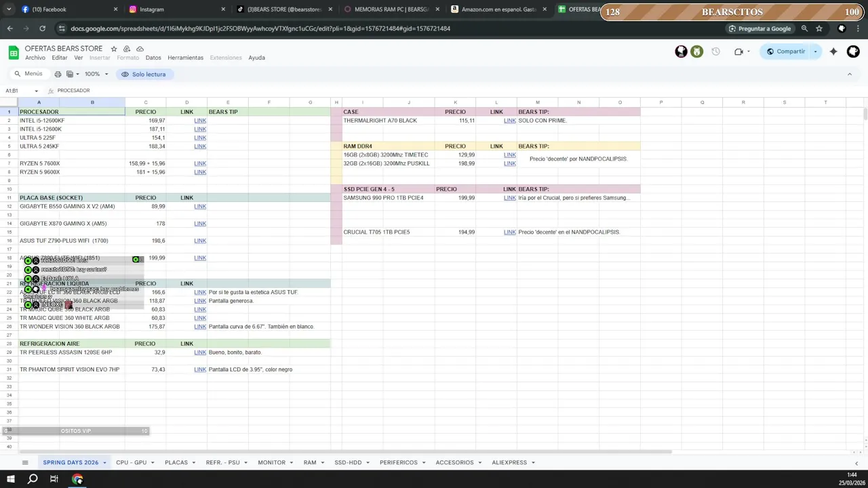Image resolution: width=868 pixels, height=488 pixels.
Task: Open the version history clock icon
Action: coord(715,52)
